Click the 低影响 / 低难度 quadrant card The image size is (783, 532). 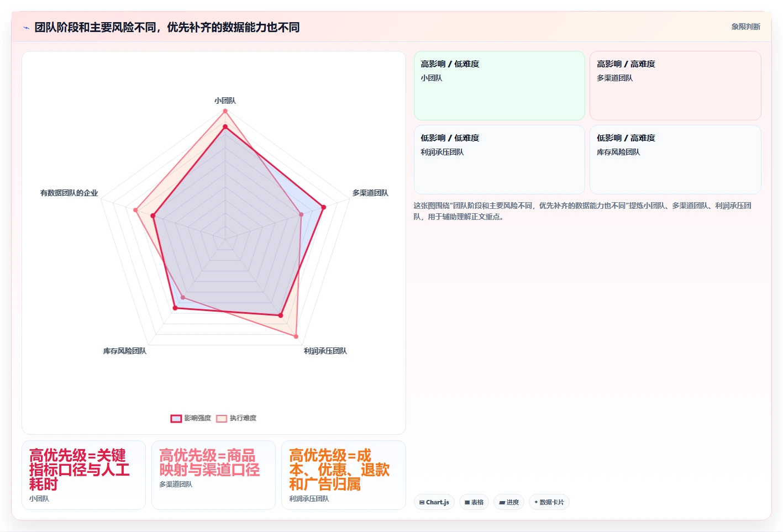pos(500,160)
